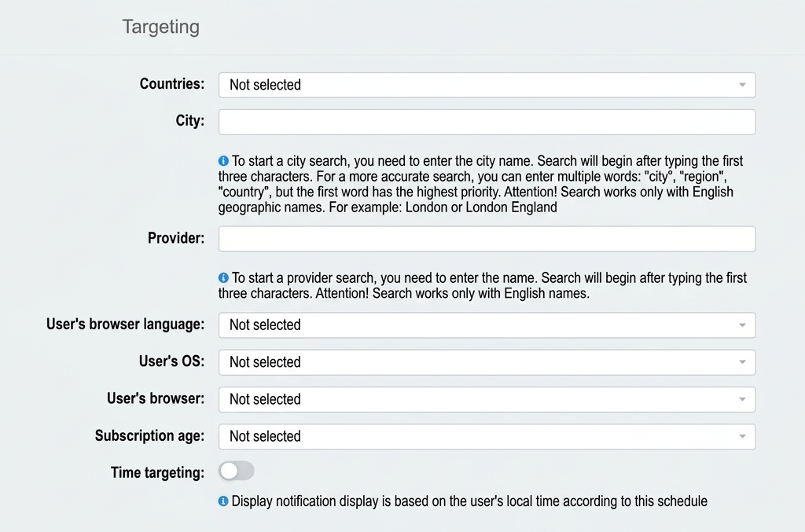Click the "User's browser:" label
This screenshot has width=805, height=532.
tap(156, 398)
